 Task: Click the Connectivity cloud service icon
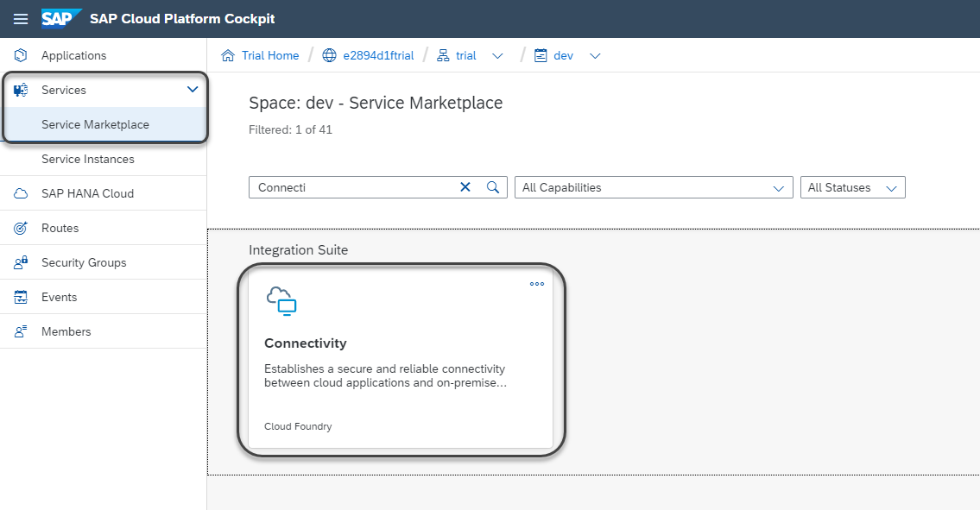281,301
